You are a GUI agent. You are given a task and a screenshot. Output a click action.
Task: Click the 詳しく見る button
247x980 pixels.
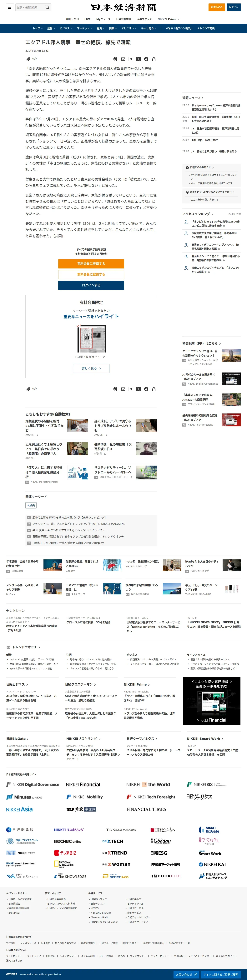[91, 368]
